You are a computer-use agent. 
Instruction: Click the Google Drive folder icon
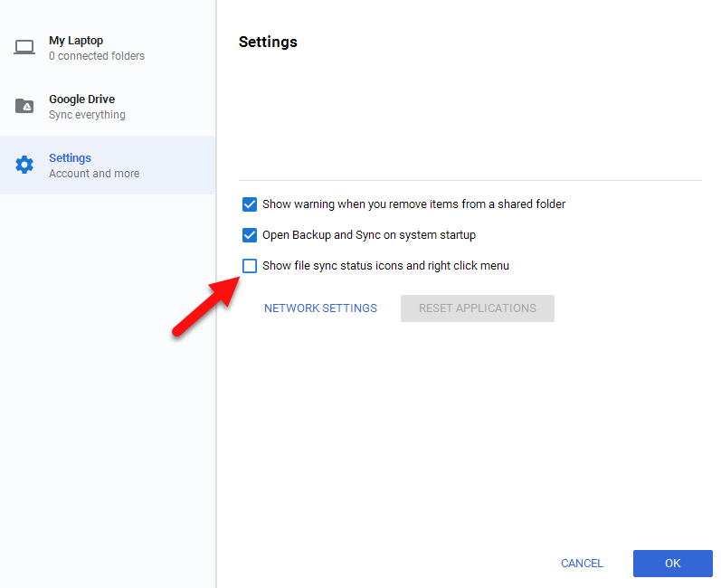pos(24,106)
